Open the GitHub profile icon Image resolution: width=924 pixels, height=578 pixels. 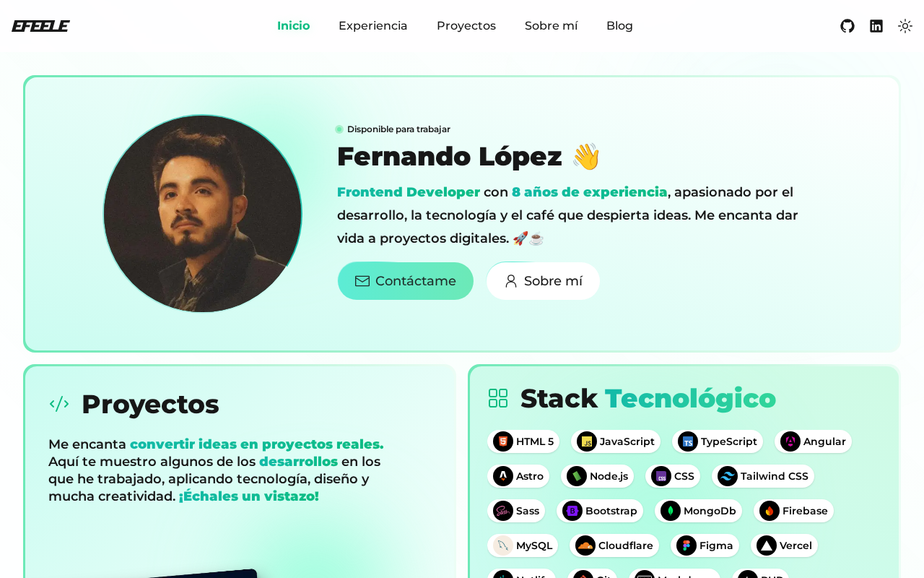(x=847, y=26)
